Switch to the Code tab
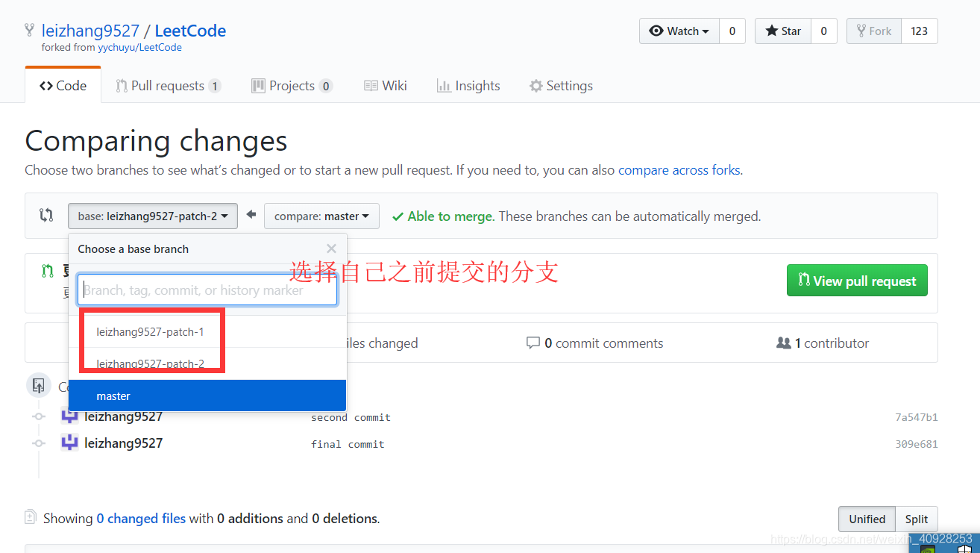Viewport: 980px width, 553px height. click(63, 86)
